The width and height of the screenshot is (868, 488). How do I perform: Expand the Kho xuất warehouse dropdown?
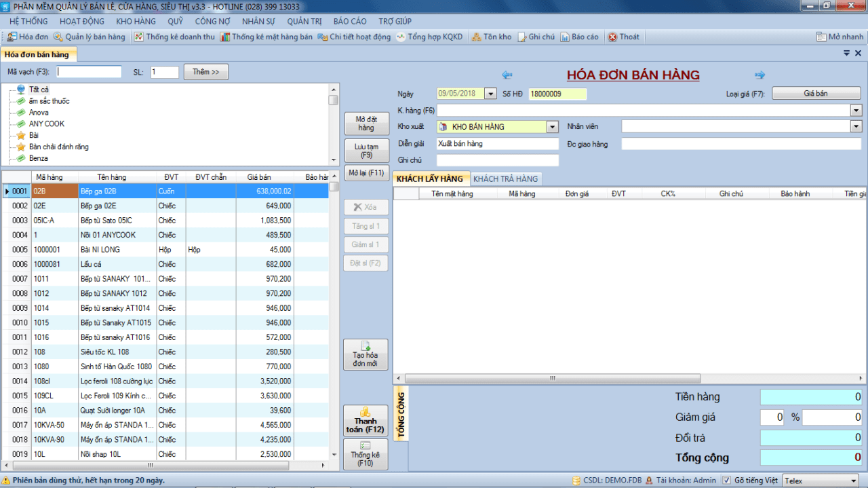(x=552, y=126)
